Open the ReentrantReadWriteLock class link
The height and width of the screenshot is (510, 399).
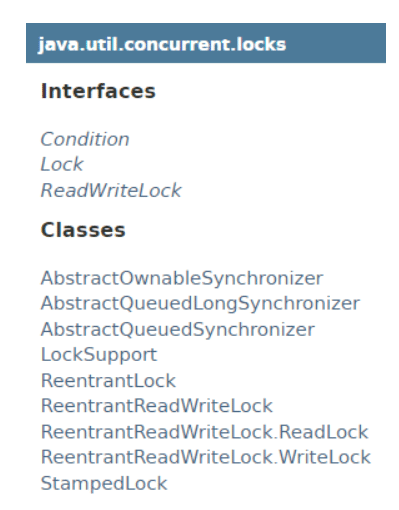(x=157, y=406)
